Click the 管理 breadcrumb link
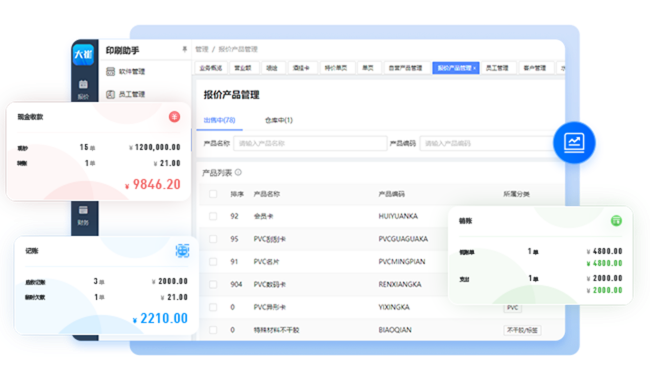Viewport: 650px width, 380px height. [202, 49]
